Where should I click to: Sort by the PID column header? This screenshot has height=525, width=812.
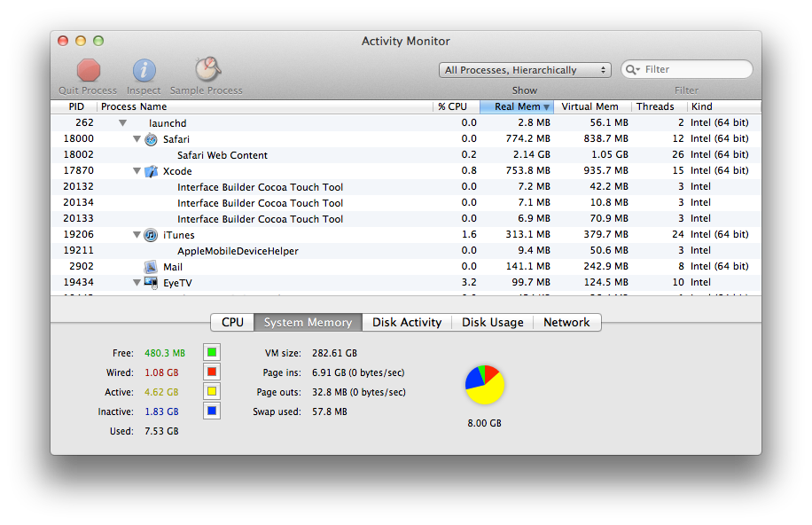[x=74, y=106]
